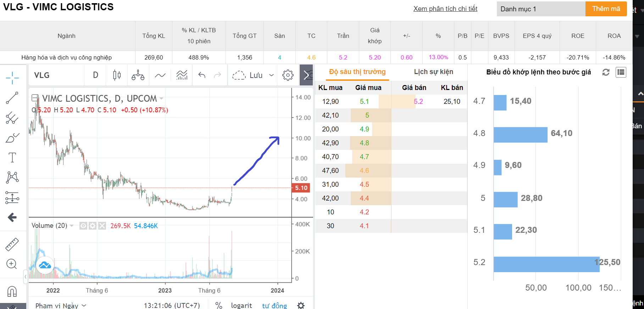The width and height of the screenshot is (644, 309).
Task: Click the KL bán value 25,10
Action: click(x=452, y=101)
